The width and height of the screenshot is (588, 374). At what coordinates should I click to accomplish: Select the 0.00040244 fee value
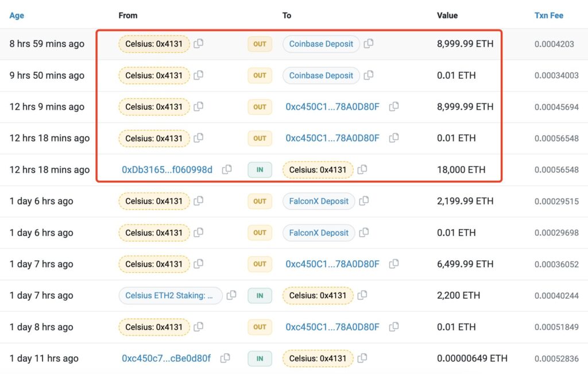[556, 296]
